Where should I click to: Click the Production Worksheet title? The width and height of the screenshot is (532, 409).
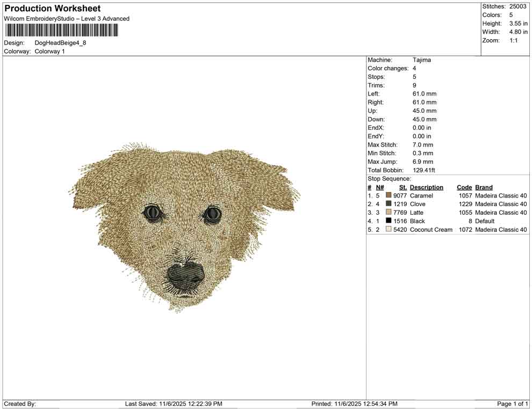click(53, 9)
